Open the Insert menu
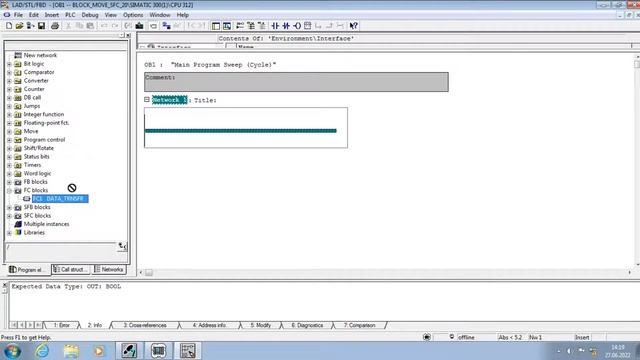 (x=51, y=15)
